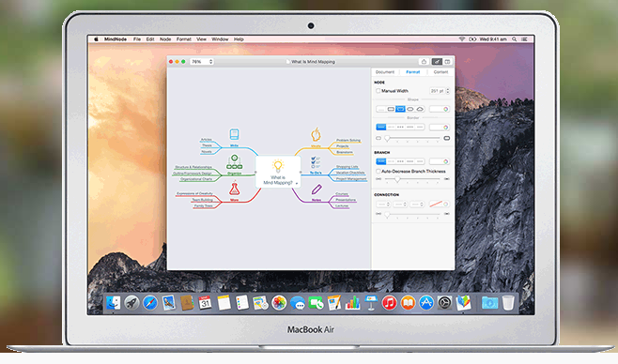This screenshot has width=618, height=364.
Task: Click the Share icon in the toolbar
Action: [x=424, y=61]
